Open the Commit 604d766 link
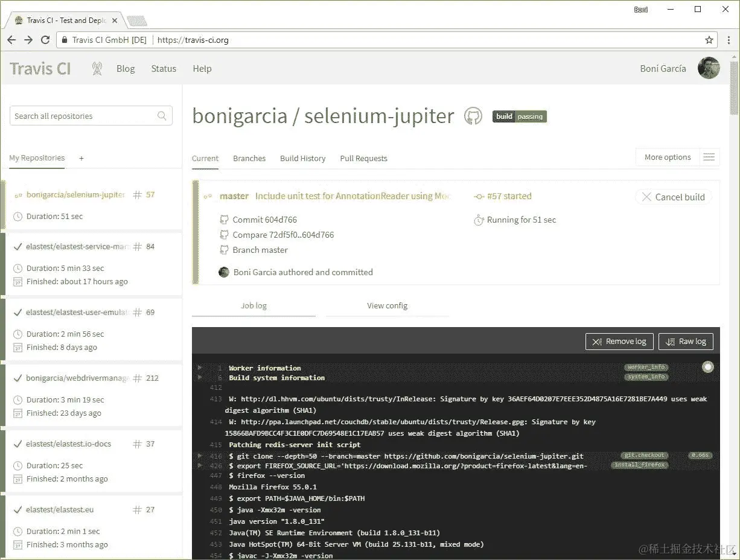The width and height of the screenshot is (740, 560). point(264,220)
